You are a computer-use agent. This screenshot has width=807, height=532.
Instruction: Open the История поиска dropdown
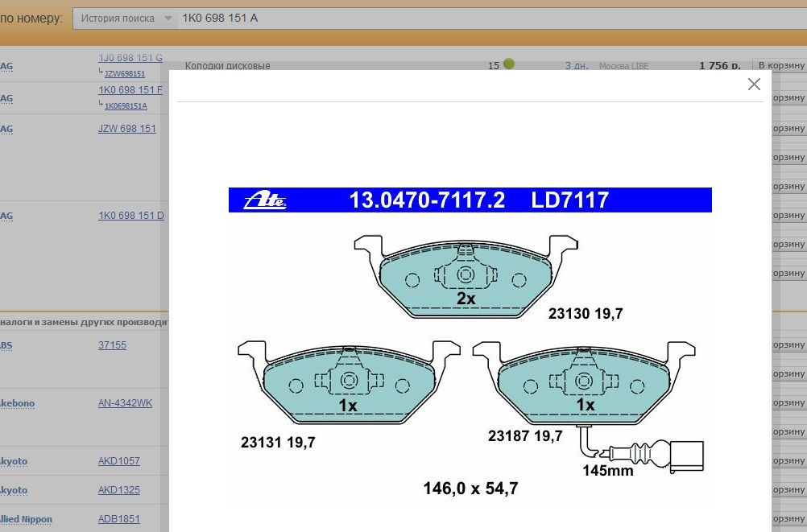pyautogui.click(x=126, y=18)
